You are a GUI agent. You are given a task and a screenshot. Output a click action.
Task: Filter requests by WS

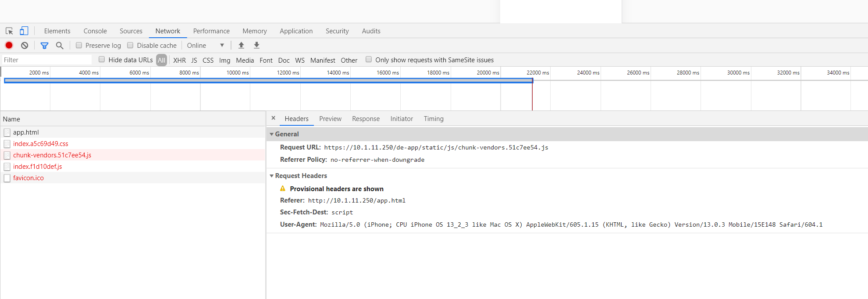point(300,60)
